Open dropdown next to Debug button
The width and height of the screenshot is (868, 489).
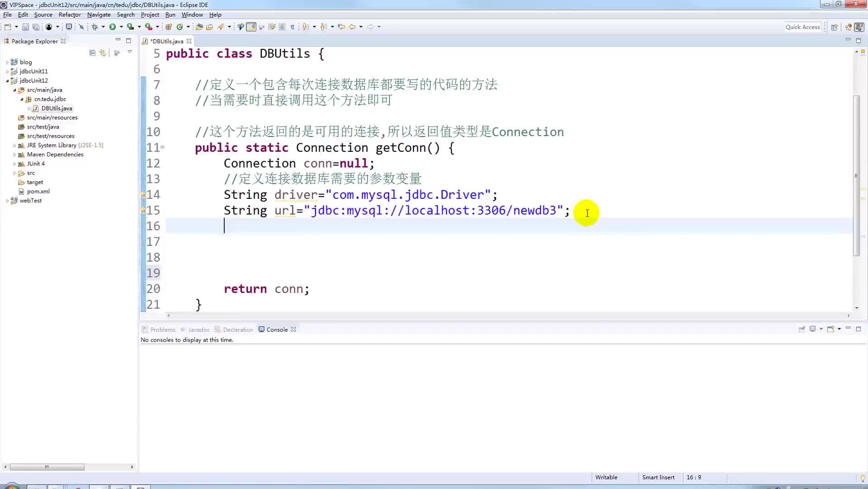tap(103, 27)
